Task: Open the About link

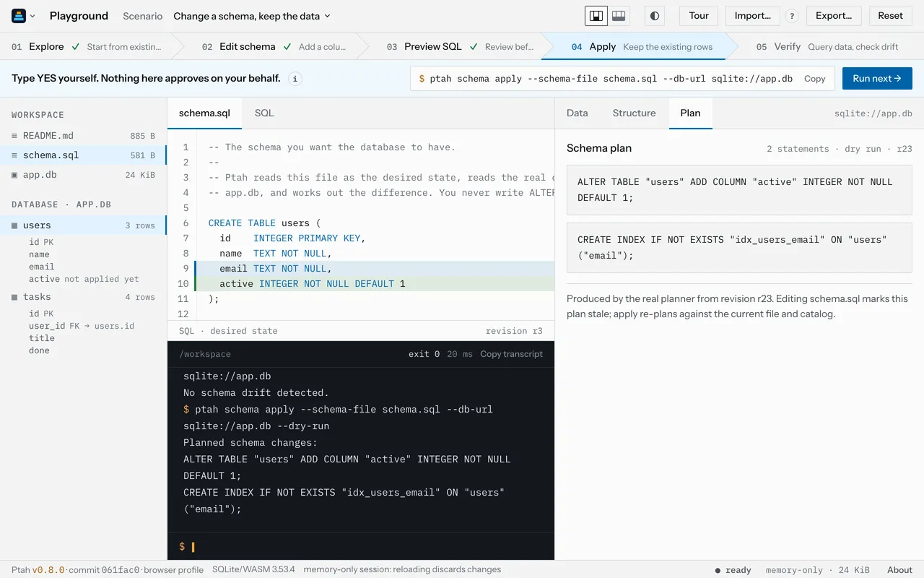Action: (899, 570)
